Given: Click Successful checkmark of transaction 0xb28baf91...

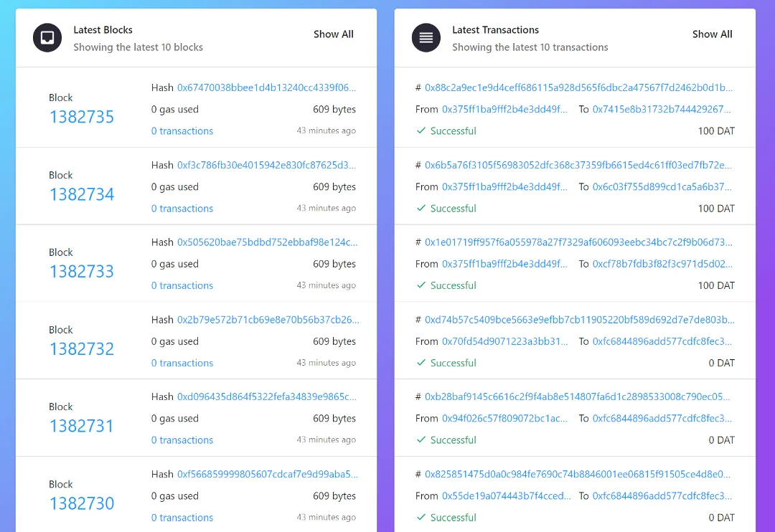Looking at the screenshot, I should [x=421, y=440].
